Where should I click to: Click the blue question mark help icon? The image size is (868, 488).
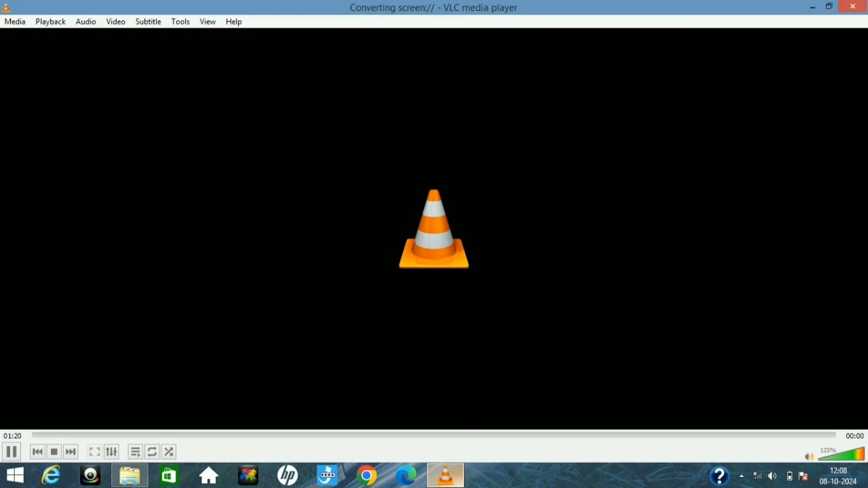click(719, 476)
